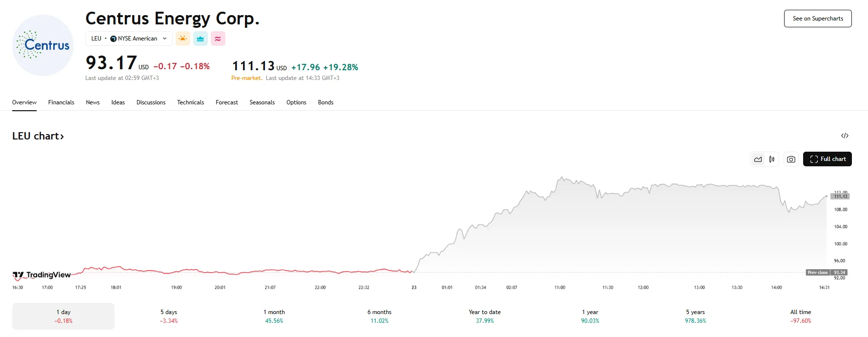This screenshot has width=868, height=337.
Task: Click the 111.13 current price tag on axis
Action: click(x=840, y=196)
